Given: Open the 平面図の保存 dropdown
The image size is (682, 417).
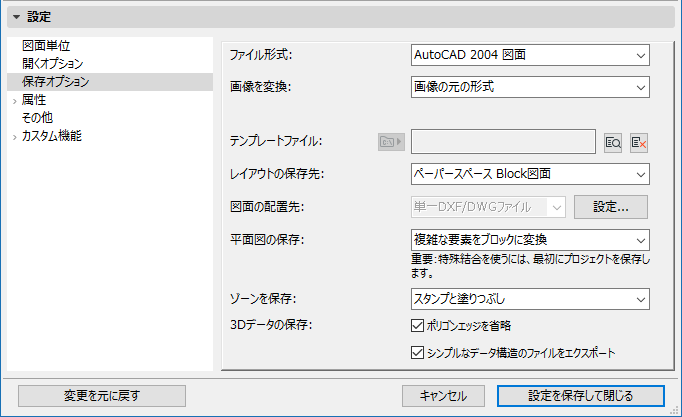Looking at the screenshot, I should tap(530, 240).
